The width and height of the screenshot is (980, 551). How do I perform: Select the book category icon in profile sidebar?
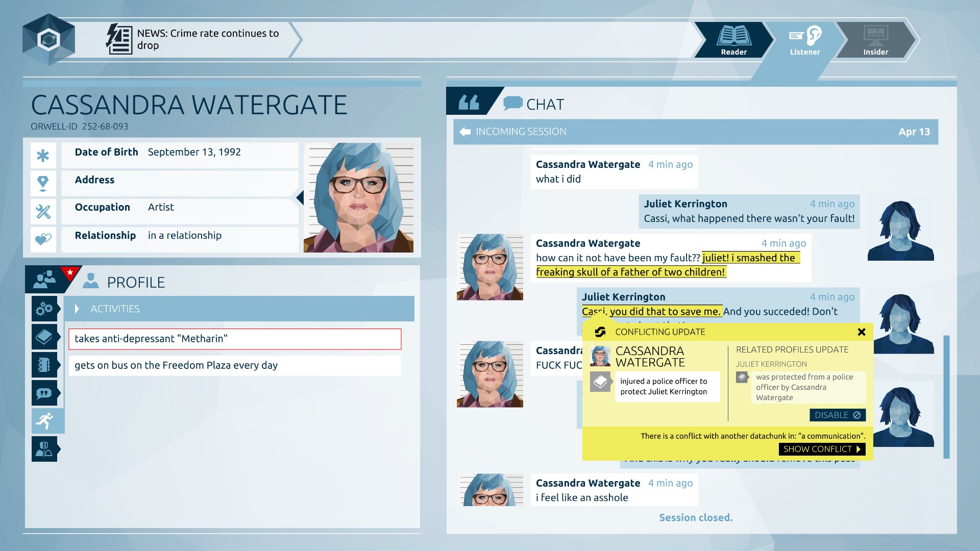(44, 337)
